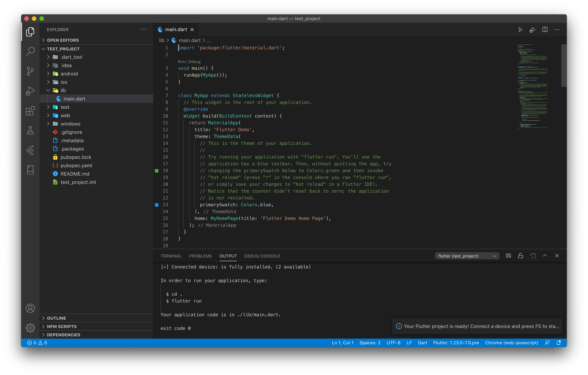Click the editor vertical scrollbar

(x=564, y=66)
